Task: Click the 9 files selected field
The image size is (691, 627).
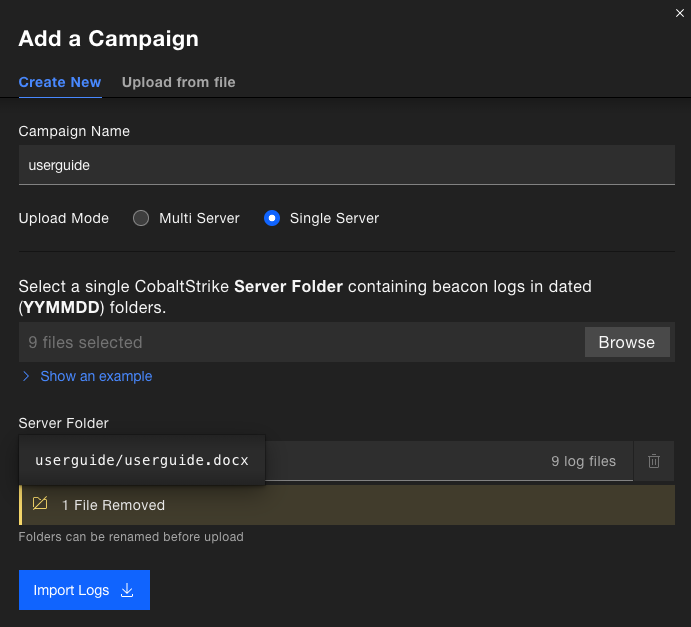Action: (301, 342)
